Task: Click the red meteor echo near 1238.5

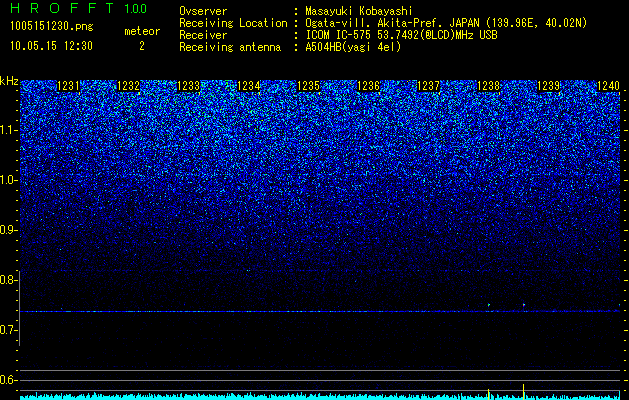Action: 523,305
